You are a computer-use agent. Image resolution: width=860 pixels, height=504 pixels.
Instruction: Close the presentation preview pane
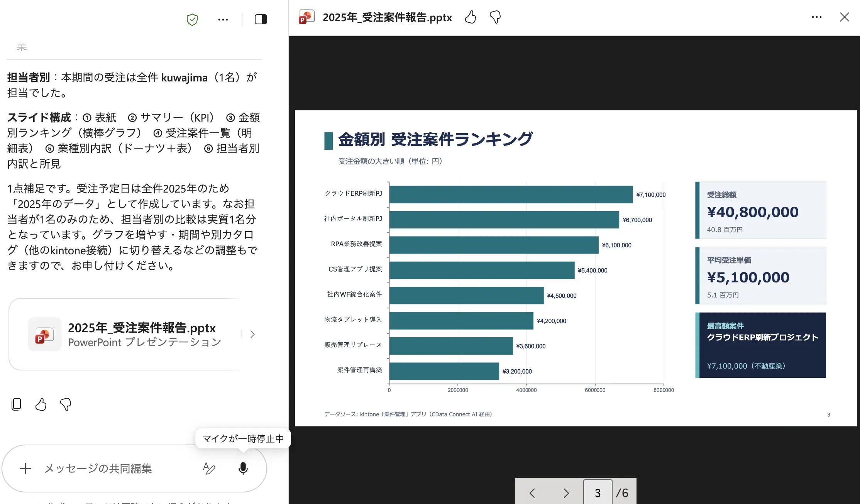[x=844, y=17]
